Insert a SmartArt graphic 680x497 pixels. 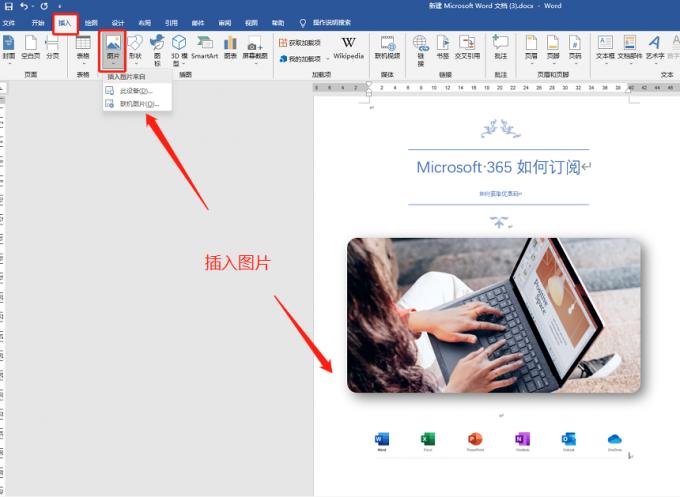tap(205, 48)
